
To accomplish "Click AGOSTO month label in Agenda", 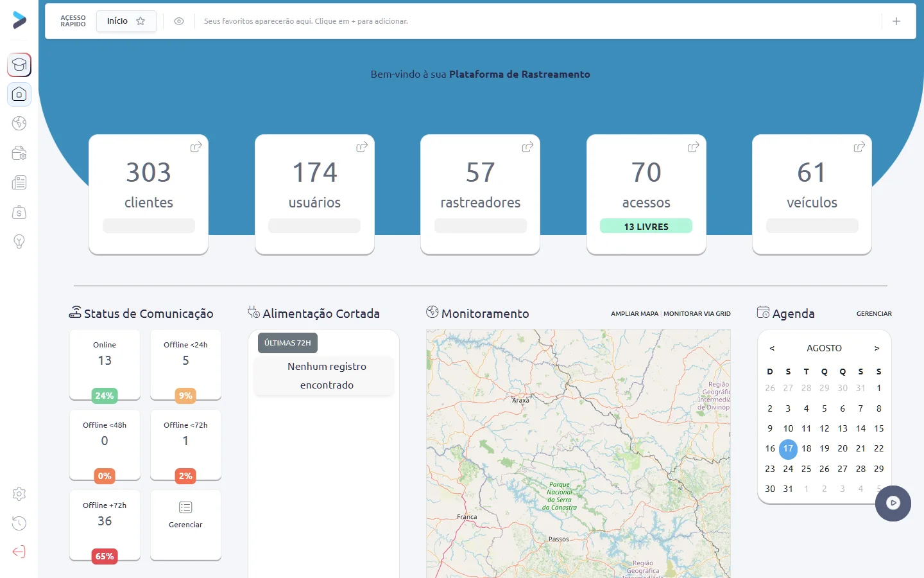I will click(x=824, y=348).
